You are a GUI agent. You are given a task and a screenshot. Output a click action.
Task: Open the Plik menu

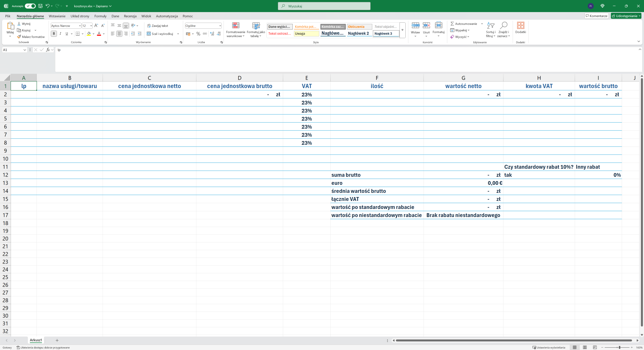(x=8, y=16)
